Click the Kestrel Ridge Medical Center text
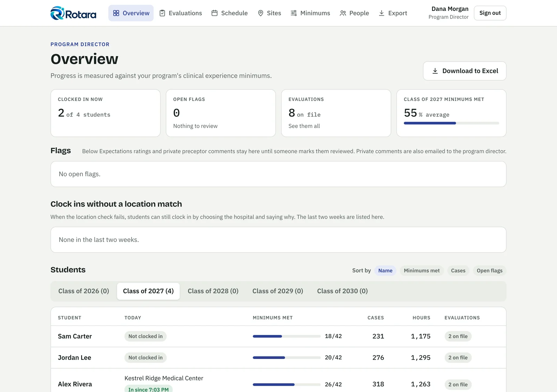Viewport: 557px width, 392px height. pyautogui.click(x=164, y=378)
